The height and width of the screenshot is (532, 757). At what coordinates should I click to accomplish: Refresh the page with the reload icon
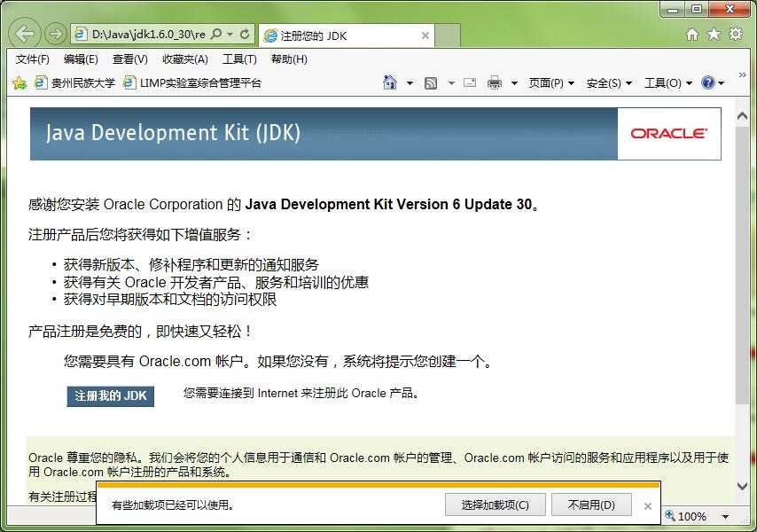245,35
